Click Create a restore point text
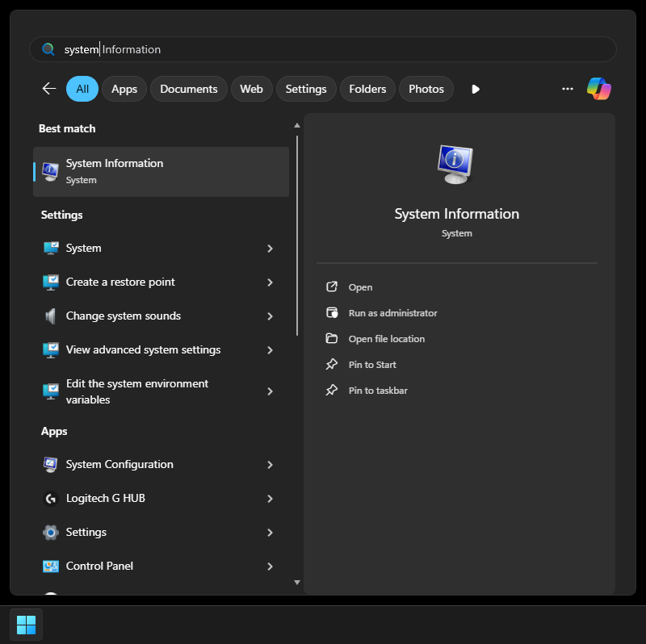Image resolution: width=646 pixels, height=644 pixels. point(120,282)
